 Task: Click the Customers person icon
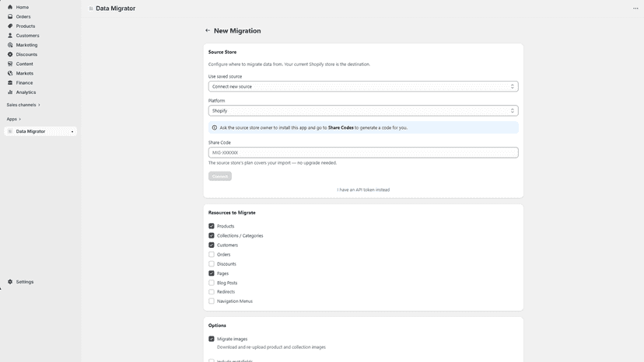(x=10, y=35)
